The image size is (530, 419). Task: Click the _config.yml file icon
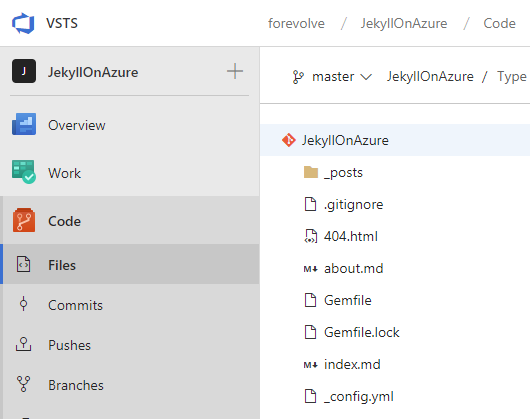pos(310,396)
